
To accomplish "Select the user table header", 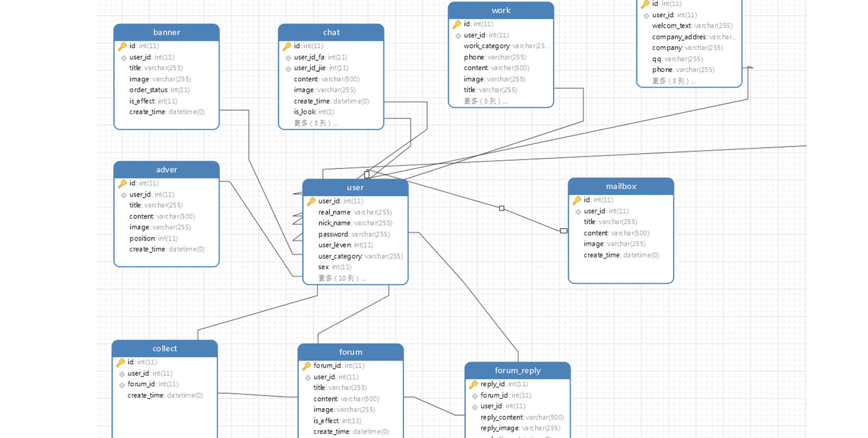I will [355, 188].
